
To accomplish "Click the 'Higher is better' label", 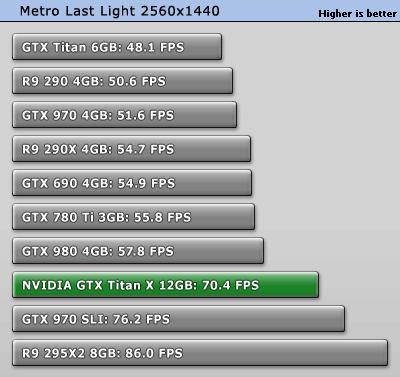I will [x=357, y=14].
